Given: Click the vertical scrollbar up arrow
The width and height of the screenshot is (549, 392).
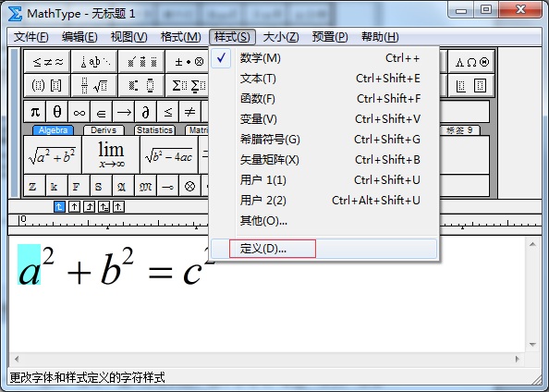Looking at the screenshot, I should coord(532,244).
